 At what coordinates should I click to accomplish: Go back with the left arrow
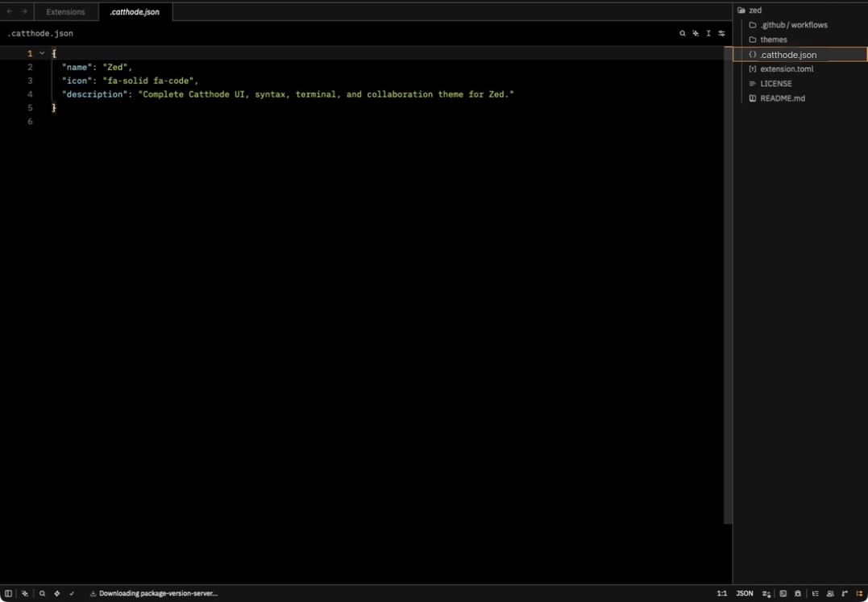[x=10, y=11]
